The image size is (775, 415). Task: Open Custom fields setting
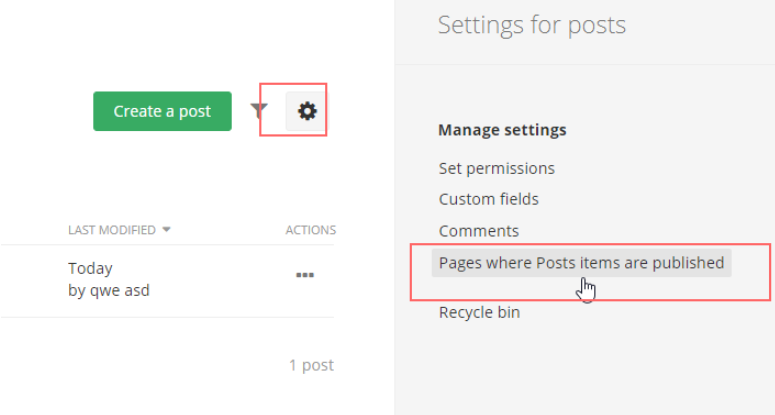488,199
